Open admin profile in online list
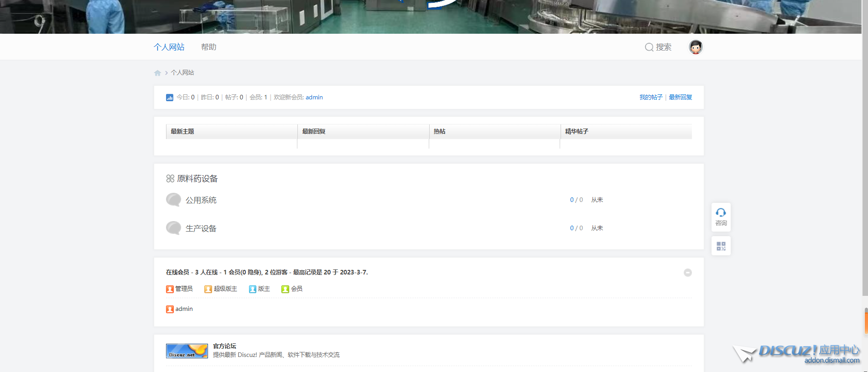Screen dimensions: 868x372 184,309
